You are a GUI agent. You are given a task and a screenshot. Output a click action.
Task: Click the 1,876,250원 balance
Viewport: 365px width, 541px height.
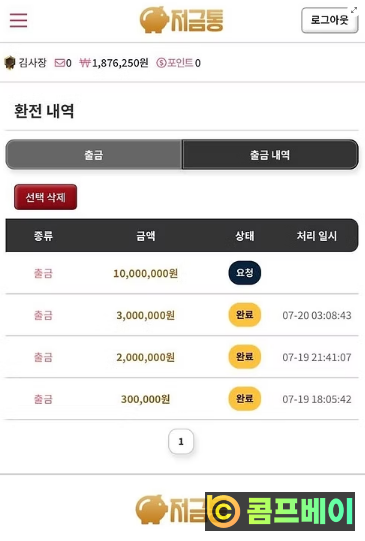[120, 63]
